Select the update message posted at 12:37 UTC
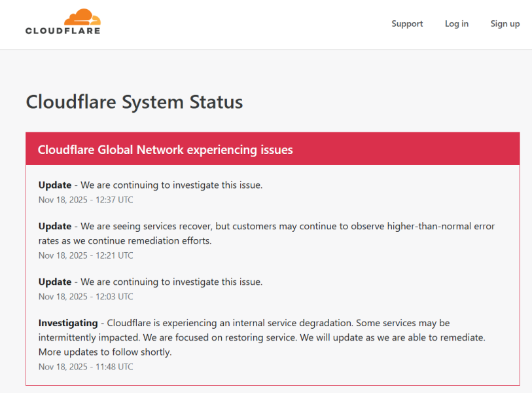Viewport: 532px width, 393px height. point(171,185)
